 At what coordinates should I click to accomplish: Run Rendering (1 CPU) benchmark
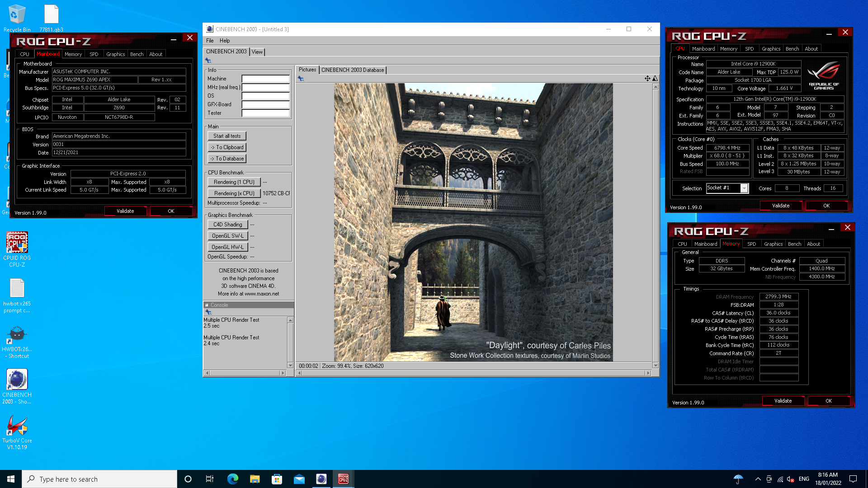pos(234,182)
